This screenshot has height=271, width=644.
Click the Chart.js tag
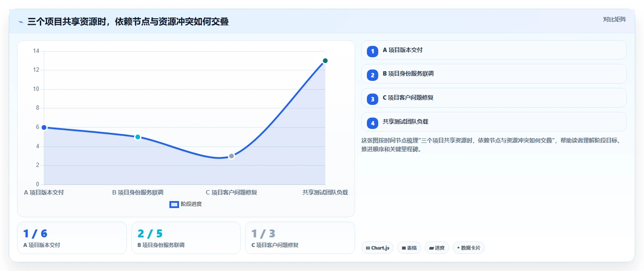point(377,248)
